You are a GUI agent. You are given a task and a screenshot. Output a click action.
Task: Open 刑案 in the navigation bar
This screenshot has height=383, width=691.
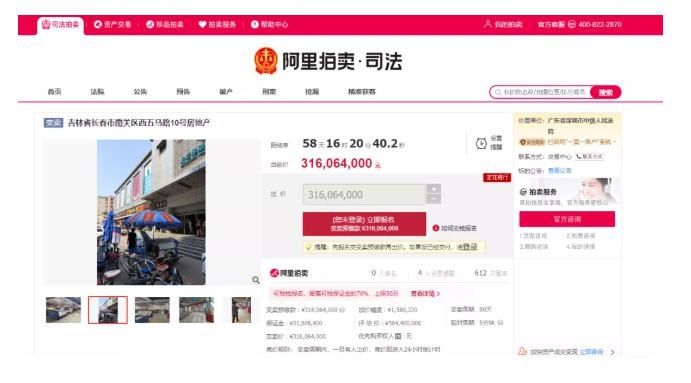click(269, 92)
